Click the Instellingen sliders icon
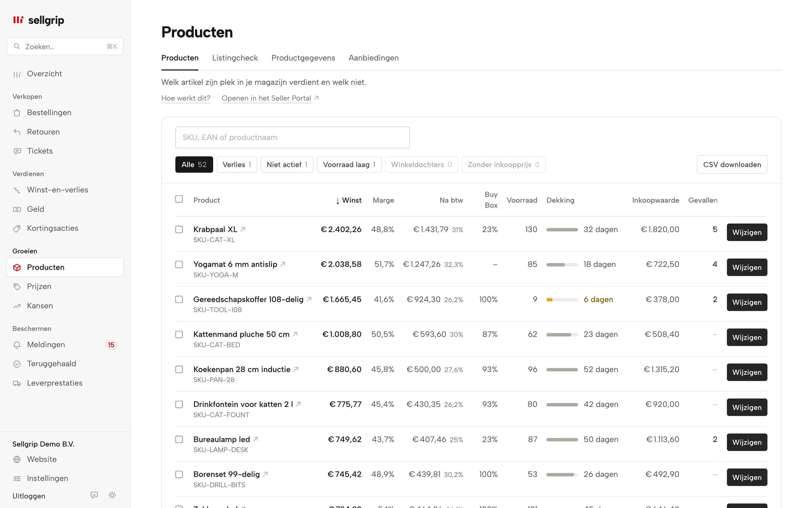This screenshot has width=812, height=508. (17, 478)
